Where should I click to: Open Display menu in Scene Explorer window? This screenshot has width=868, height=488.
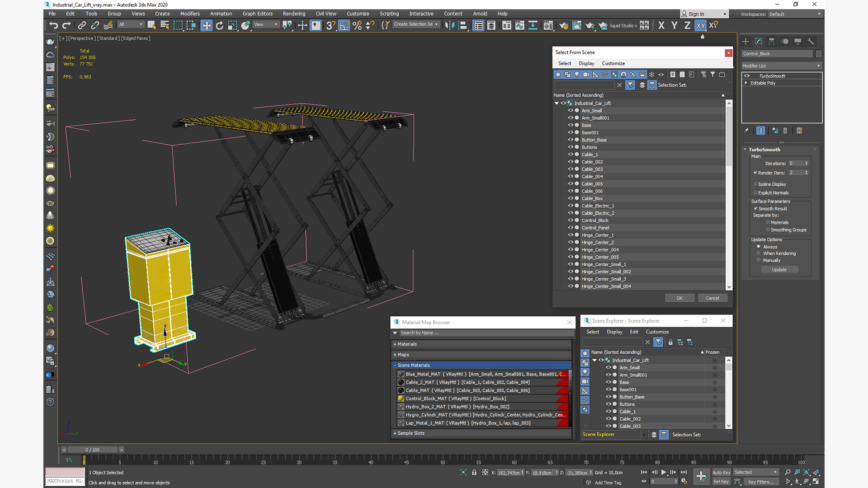614,332
